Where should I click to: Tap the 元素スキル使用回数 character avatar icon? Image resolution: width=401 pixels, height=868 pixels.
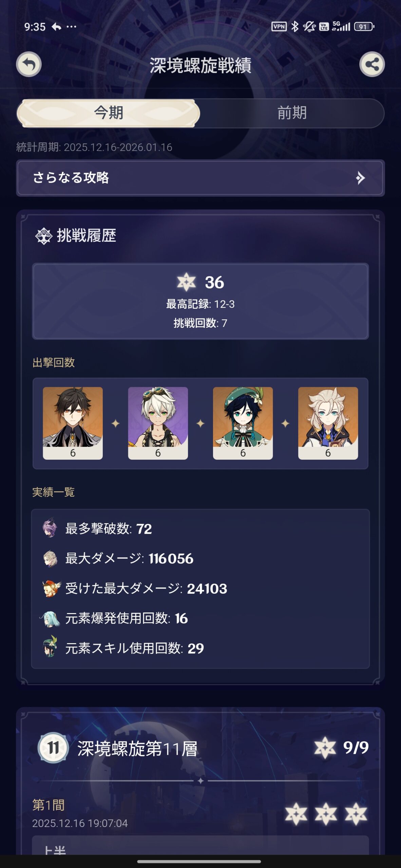(50, 647)
